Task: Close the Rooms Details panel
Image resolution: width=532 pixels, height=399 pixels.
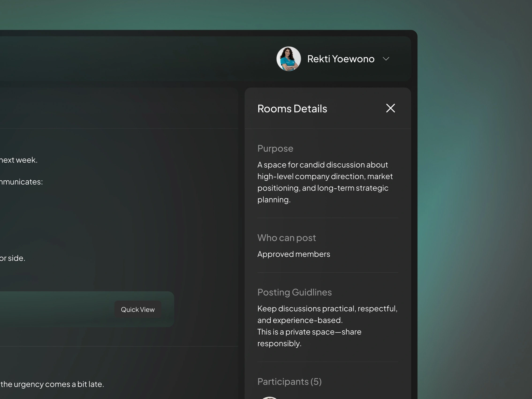Action: pyautogui.click(x=390, y=108)
